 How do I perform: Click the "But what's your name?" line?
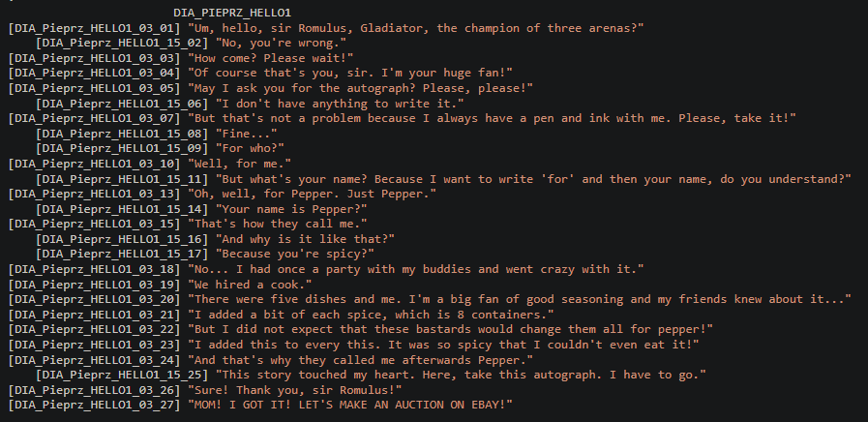(x=533, y=179)
